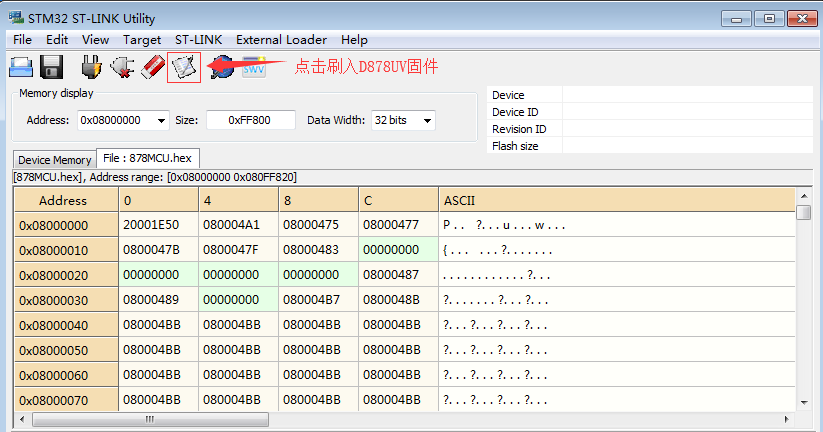Connect to the target with plug icon

click(x=91, y=67)
